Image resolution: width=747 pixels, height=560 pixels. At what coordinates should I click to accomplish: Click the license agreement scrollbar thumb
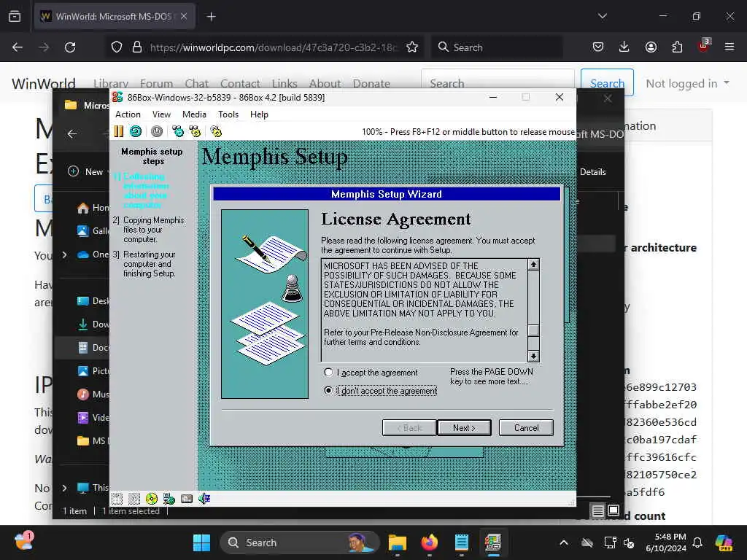533,330
